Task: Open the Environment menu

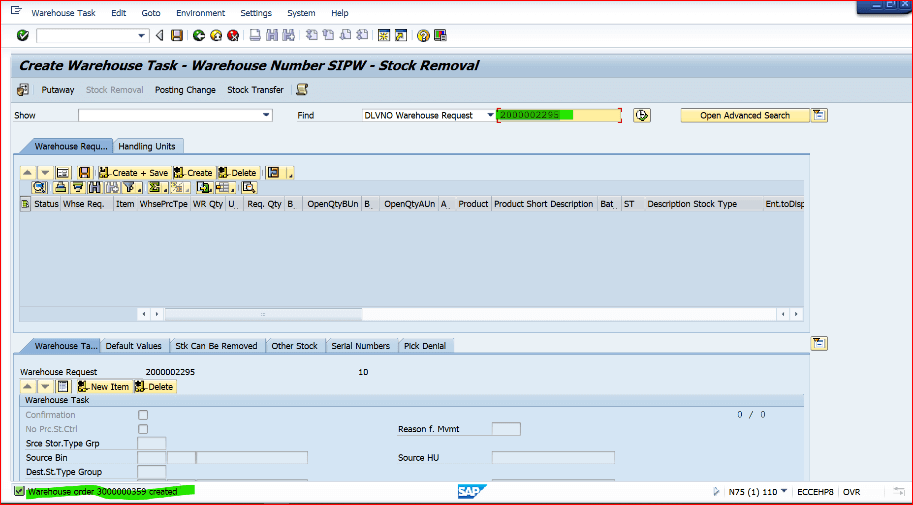Action: pos(200,13)
